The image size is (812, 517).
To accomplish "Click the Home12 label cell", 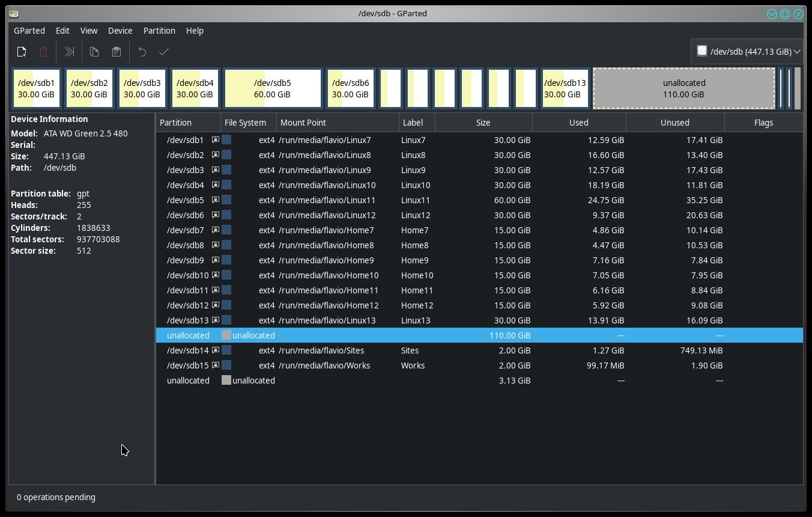I will point(417,305).
